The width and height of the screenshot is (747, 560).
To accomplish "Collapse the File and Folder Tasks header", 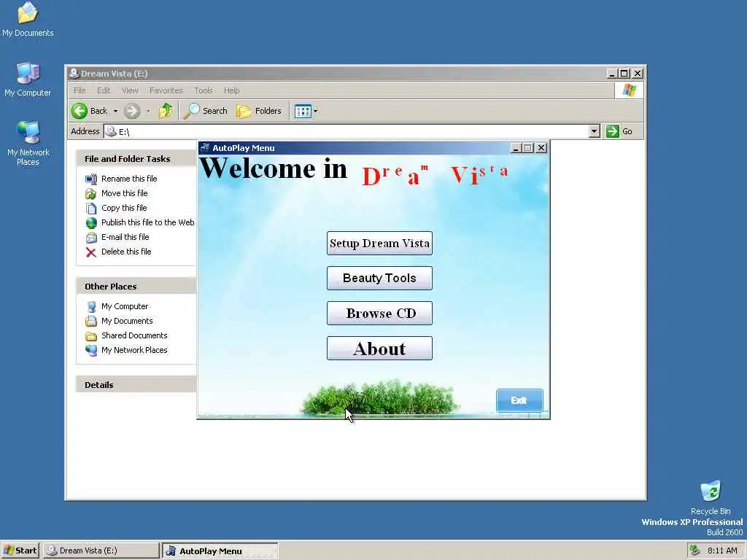I will point(136,159).
